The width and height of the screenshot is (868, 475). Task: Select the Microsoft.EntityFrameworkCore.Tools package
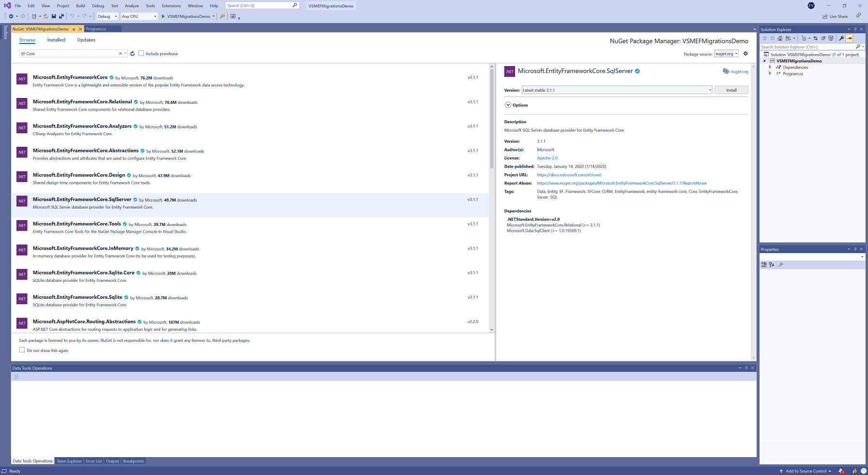tap(77, 224)
